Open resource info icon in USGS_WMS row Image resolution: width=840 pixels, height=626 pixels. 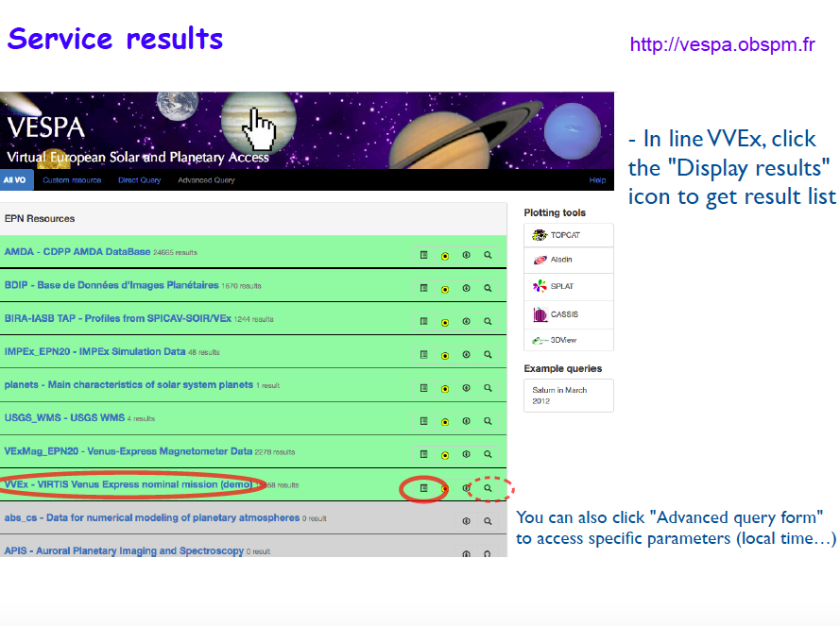pos(467,421)
